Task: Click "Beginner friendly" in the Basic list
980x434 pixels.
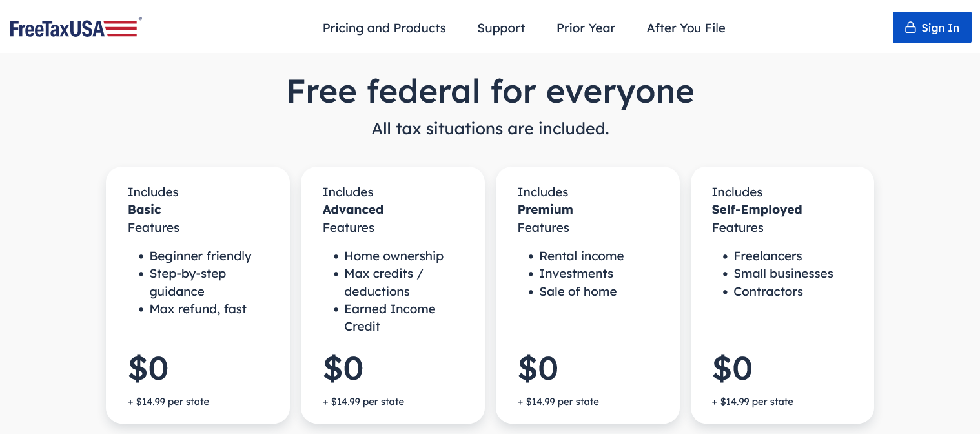Action: (x=200, y=256)
